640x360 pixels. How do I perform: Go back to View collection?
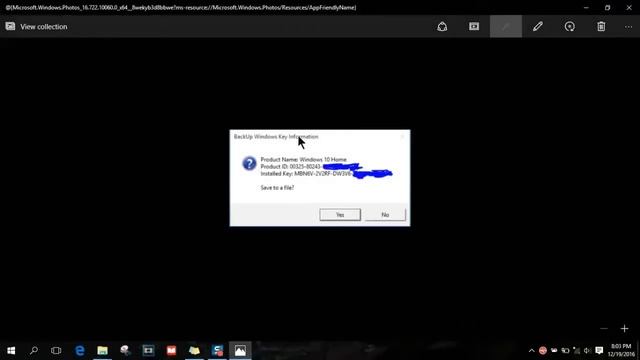click(36, 27)
